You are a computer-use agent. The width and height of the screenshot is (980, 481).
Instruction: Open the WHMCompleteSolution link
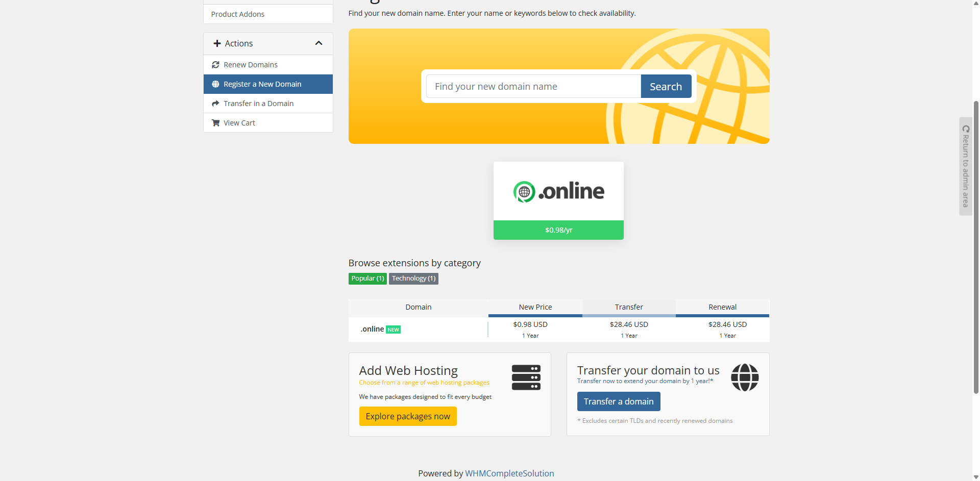click(509, 473)
